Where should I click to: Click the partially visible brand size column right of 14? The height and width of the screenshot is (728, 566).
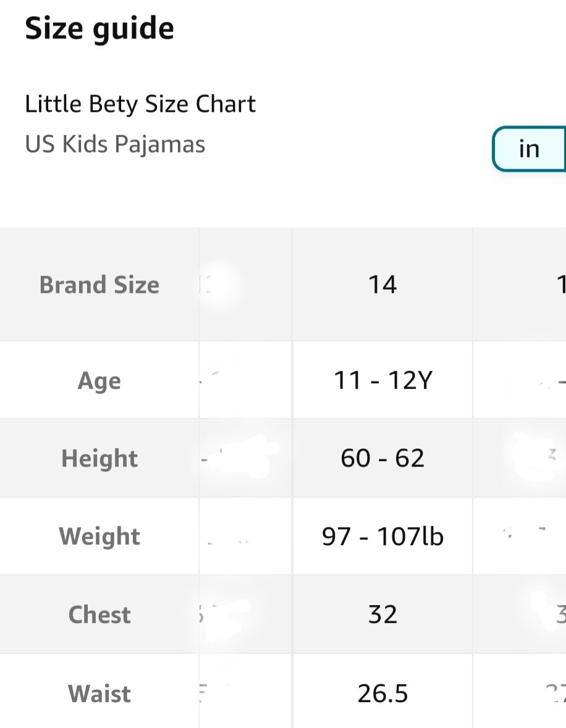(520, 285)
